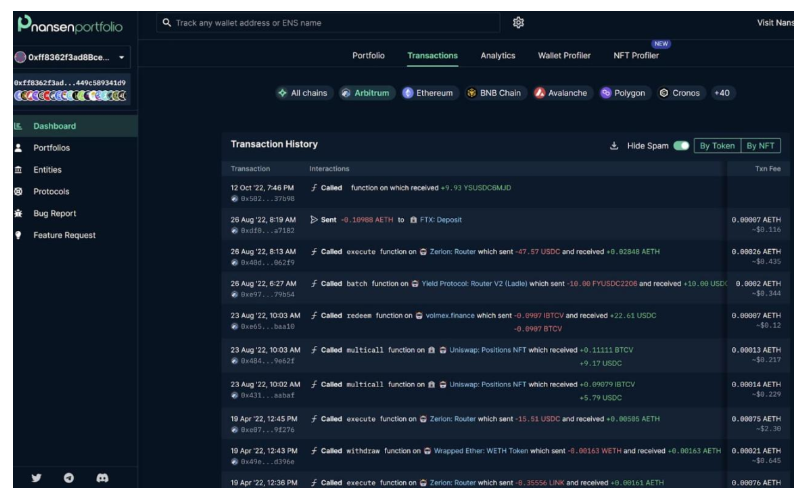
Task: Click the token icons strip under wallet address
Action: (x=70, y=95)
